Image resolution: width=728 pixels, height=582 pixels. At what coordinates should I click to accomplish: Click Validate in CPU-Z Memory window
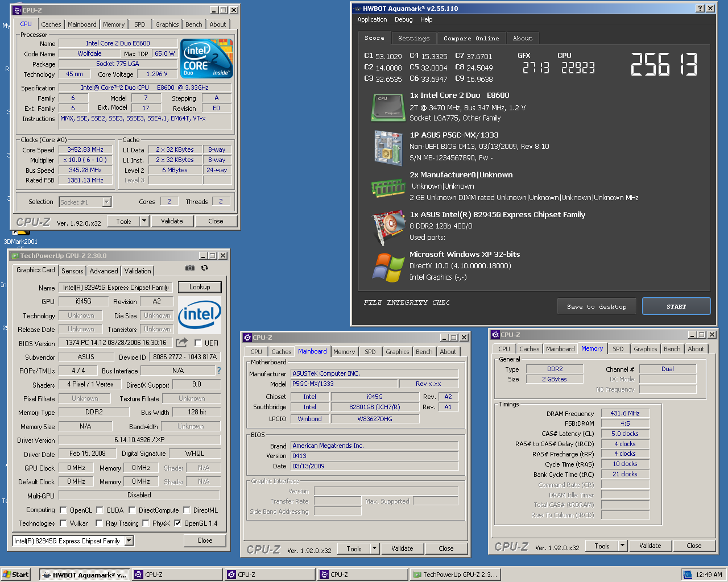click(x=650, y=546)
